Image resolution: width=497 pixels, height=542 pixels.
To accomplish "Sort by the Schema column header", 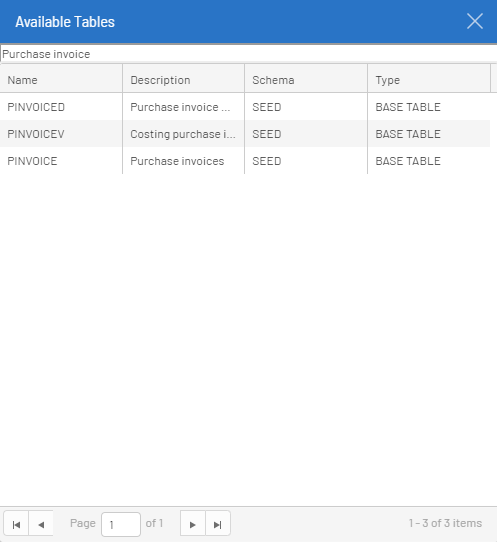I will pos(306,80).
